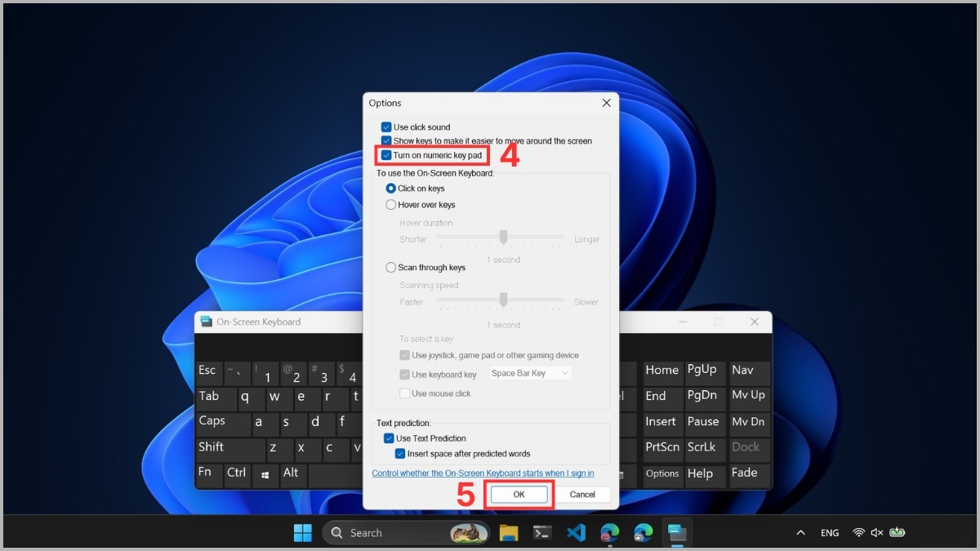Expand hidden system tray icons chevron
This screenshot has height=551, width=980.
pos(800,533)
